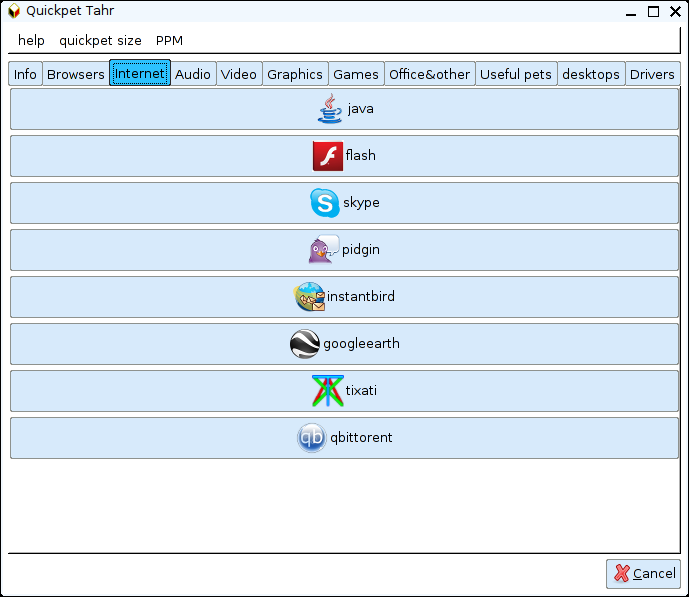
Task: Open the quickpet size menu
Action: (100, 41)
